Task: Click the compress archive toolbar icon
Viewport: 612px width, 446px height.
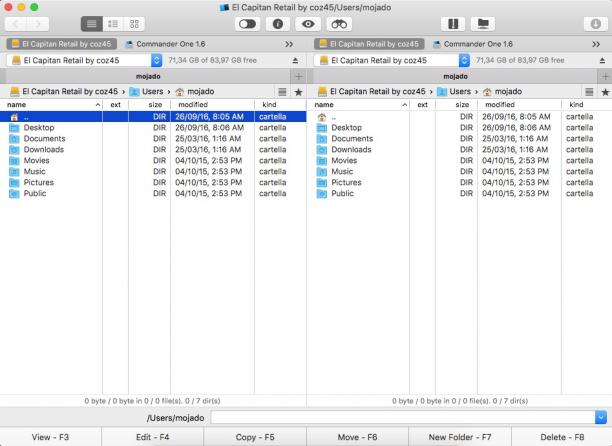Action: 453,24
